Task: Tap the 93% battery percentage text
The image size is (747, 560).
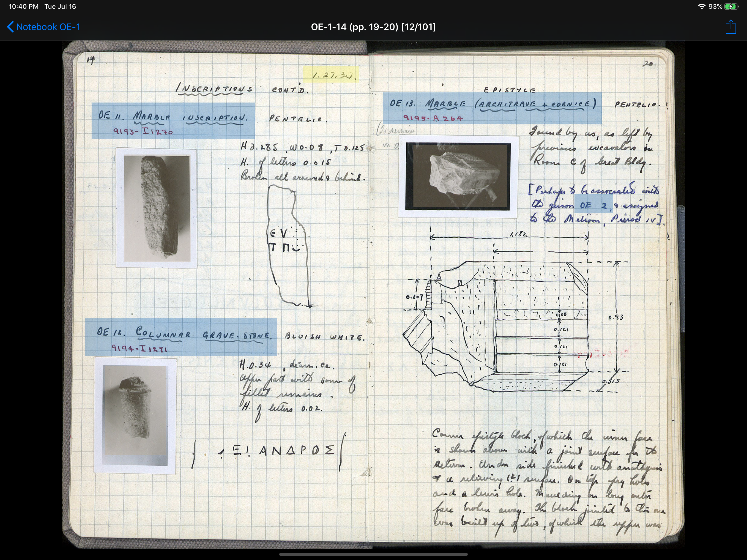Action: pyautogui.click(x=715, y=6)
